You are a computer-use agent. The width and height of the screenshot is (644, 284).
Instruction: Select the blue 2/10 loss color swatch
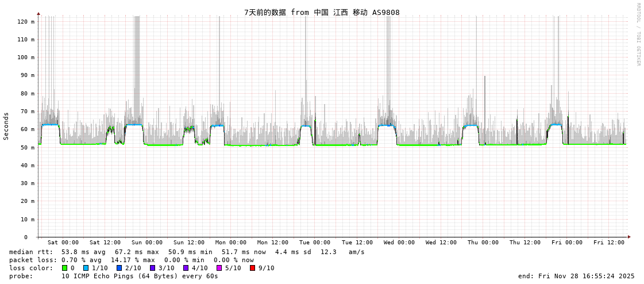(x=119, y=268)
